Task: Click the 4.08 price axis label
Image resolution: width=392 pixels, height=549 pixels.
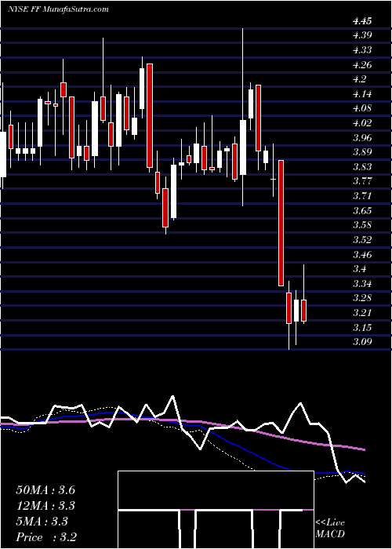Action: (x=362, y=108)
